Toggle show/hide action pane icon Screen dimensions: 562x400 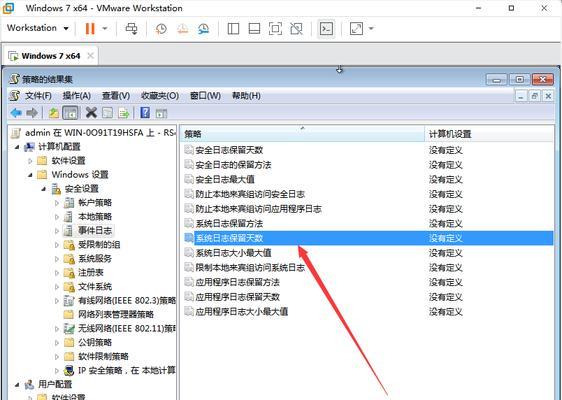[x=161, y=113]
